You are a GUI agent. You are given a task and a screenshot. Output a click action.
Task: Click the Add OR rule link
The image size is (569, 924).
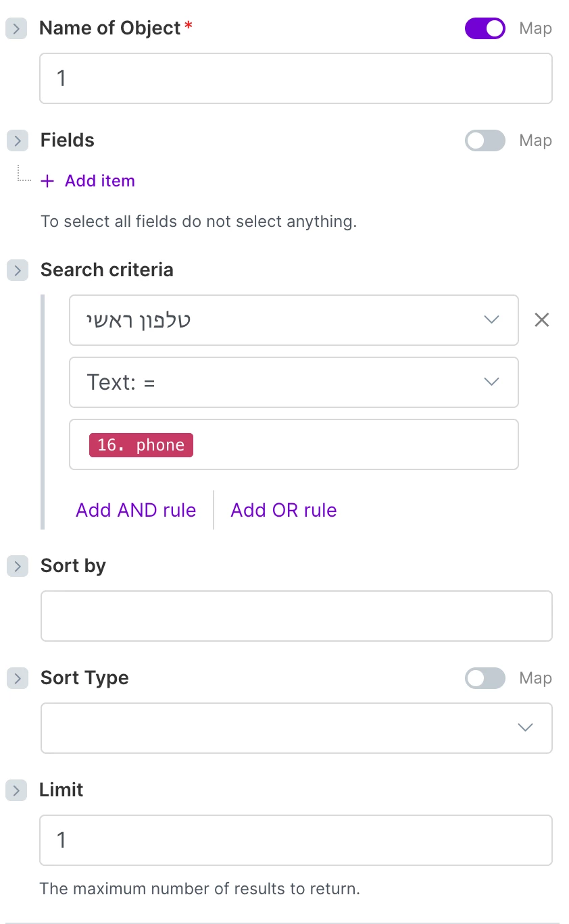coord(284,510)
